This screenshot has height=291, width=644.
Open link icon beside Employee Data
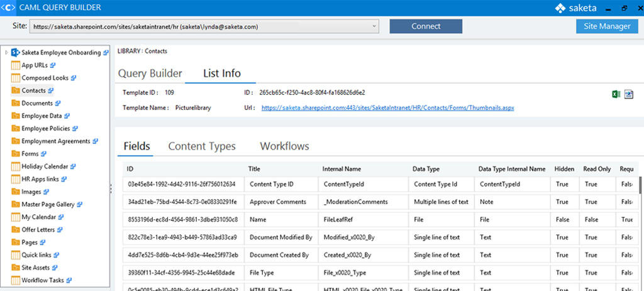pyautogui.click(x=67, y=116)
